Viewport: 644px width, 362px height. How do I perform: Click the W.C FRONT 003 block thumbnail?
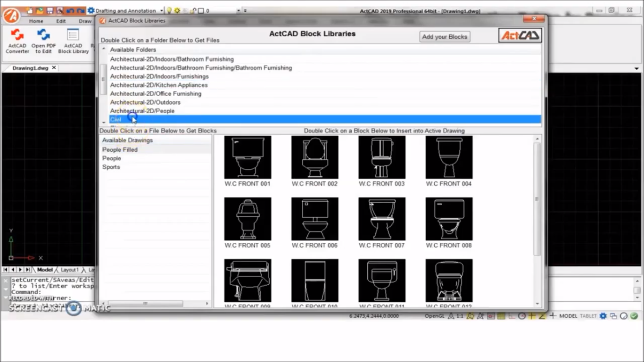tap(382, 157)
